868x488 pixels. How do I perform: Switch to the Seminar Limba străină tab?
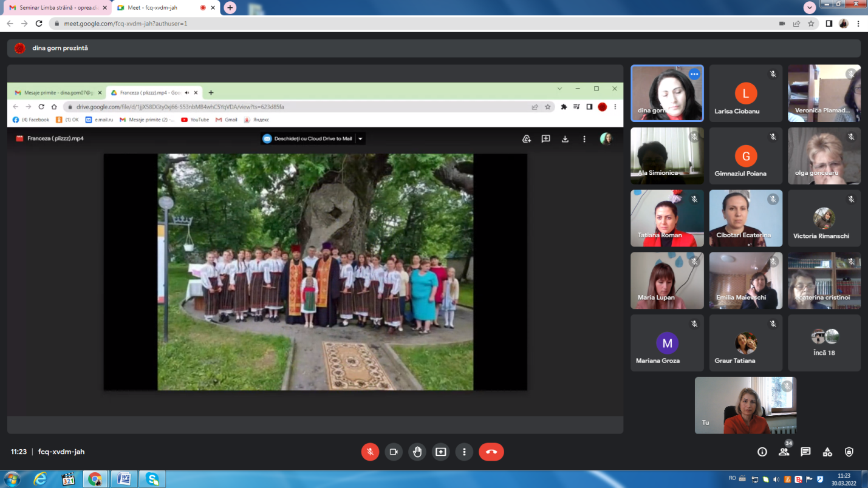click(x=53, y=7)
